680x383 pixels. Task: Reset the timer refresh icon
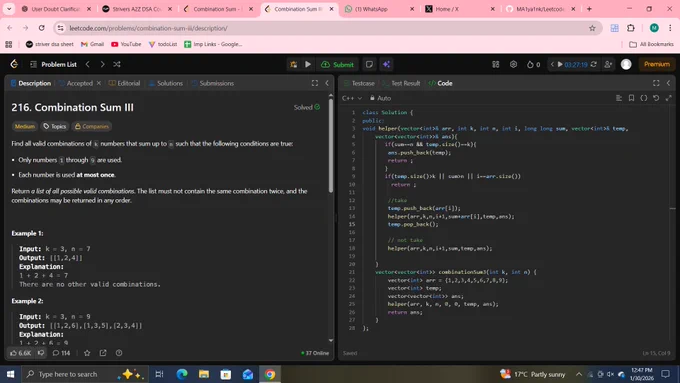594,64
